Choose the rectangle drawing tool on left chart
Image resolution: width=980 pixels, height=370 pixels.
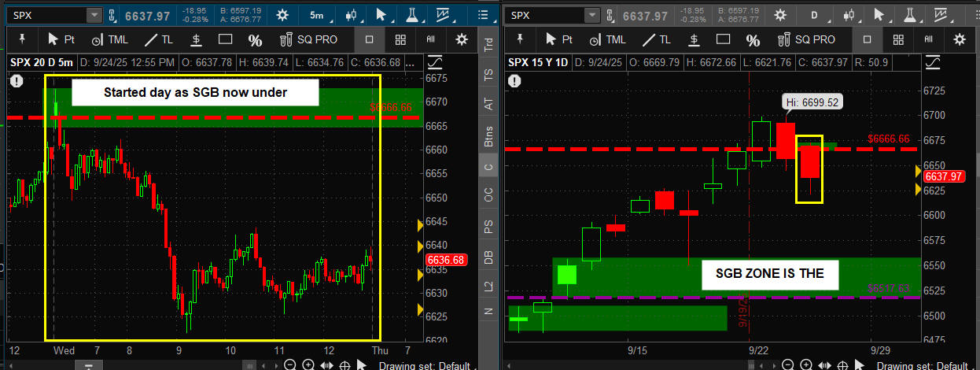pyautogui.click(x=225, y=39)
